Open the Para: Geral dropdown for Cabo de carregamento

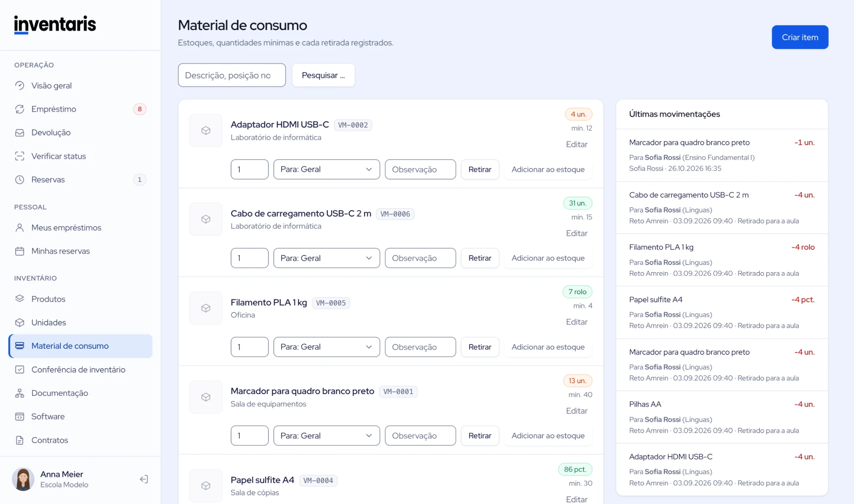click(x=326, y=258)
